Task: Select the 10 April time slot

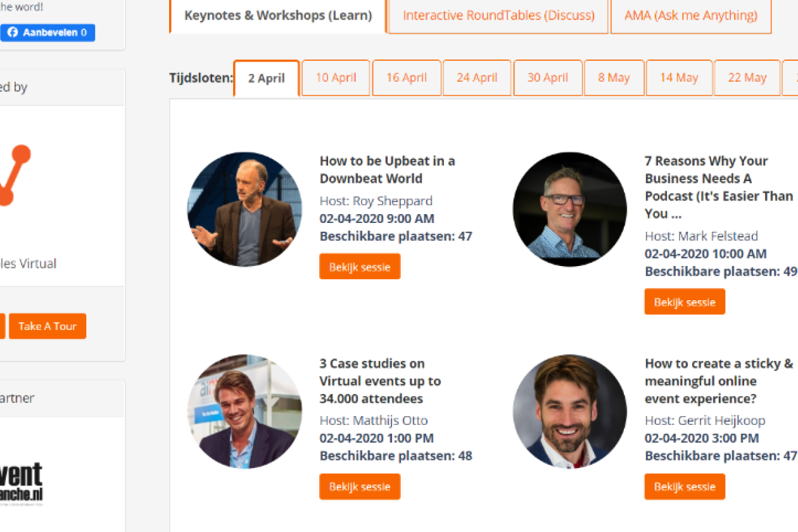Action: [x=336, y=78]
